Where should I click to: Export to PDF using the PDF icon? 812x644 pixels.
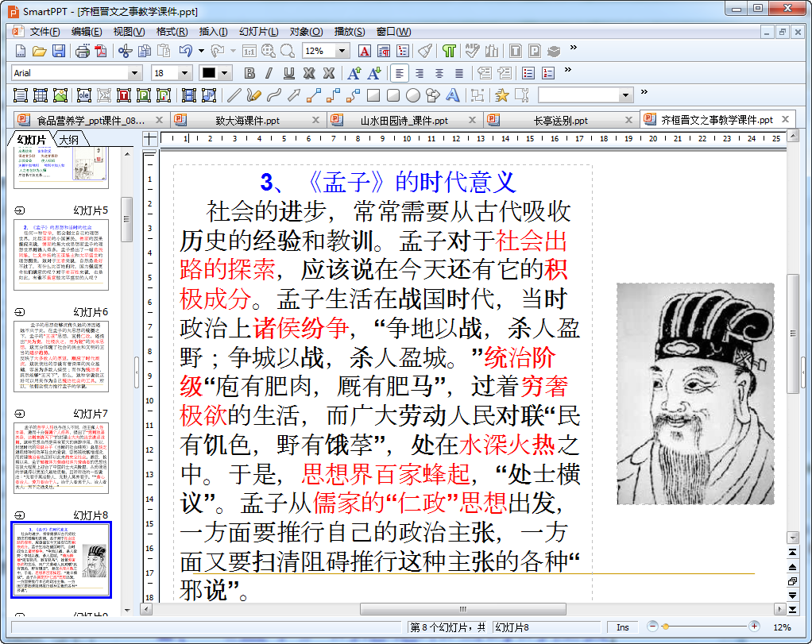click(x=100, y=52)
